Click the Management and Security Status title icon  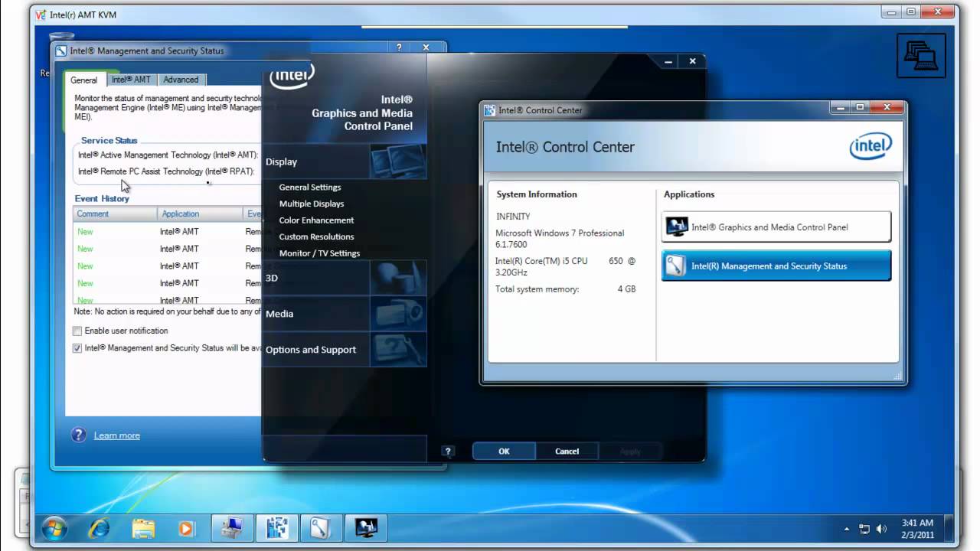coord(61,51)
